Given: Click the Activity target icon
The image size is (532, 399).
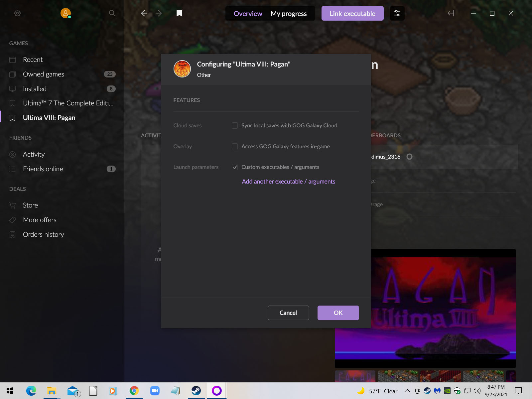Looking at the screenshot, I should [x=13, y=154].
